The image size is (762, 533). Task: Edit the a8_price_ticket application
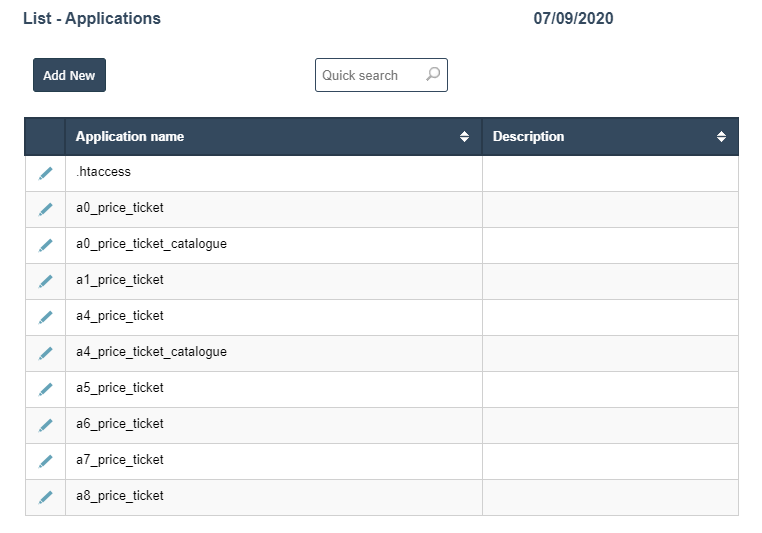[x=45, y=497]
